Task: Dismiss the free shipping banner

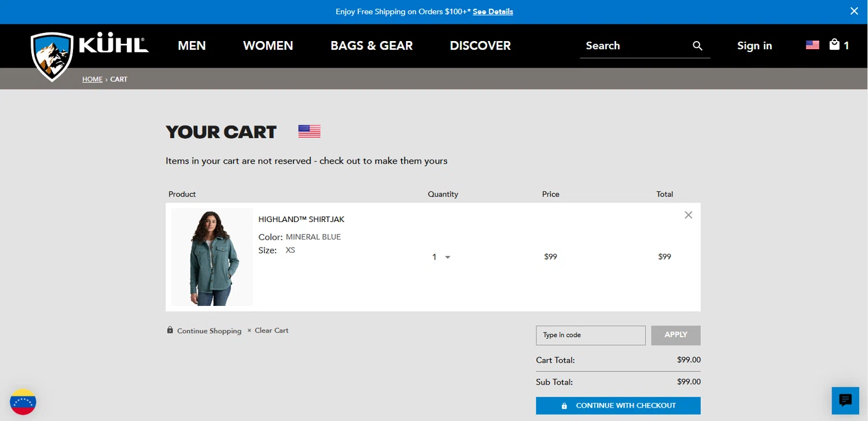Action: pyautogui.click(x=854, y=11)
